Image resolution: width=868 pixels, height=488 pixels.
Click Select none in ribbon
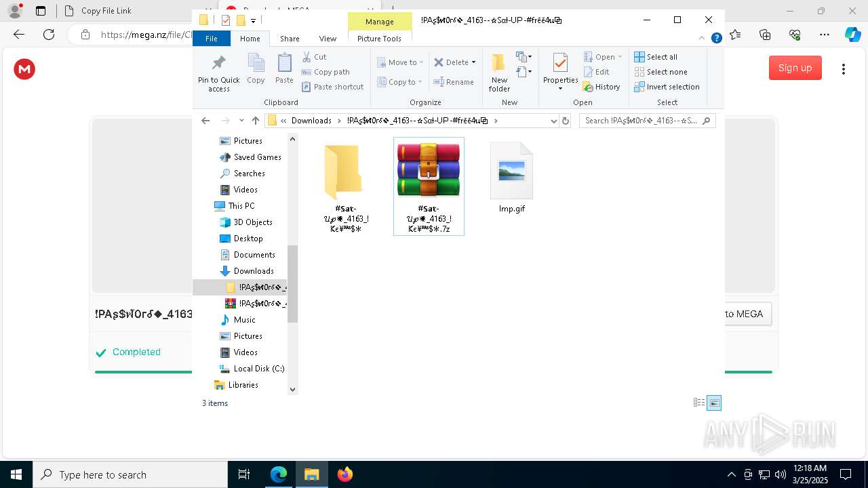pos(660,72)
